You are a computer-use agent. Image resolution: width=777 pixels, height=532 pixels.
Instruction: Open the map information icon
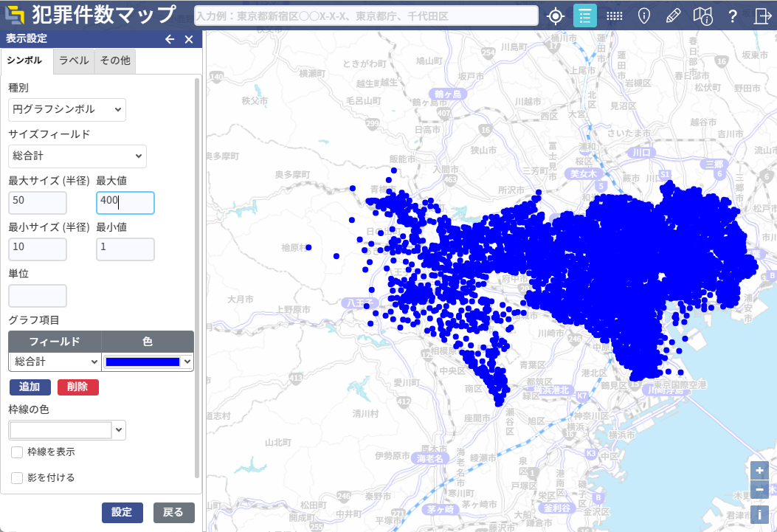[703, 16]
